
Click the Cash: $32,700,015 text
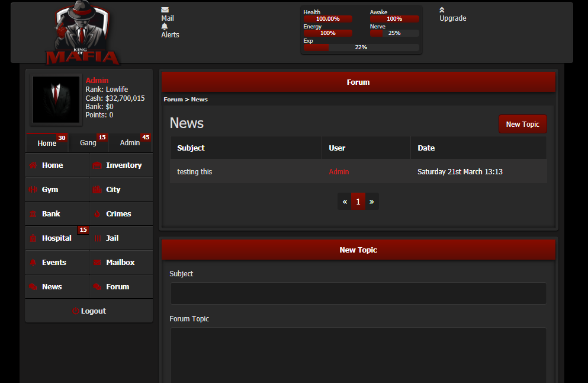(115, 98)
